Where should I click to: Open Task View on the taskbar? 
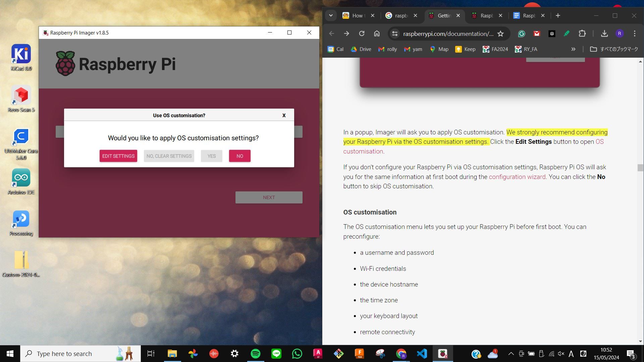151,354
